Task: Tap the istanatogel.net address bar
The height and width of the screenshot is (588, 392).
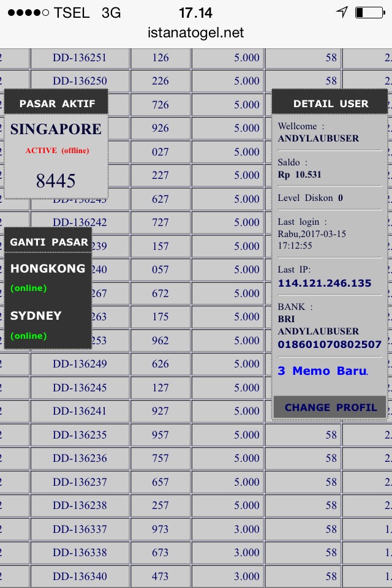Action: click(x=196, y=33)
